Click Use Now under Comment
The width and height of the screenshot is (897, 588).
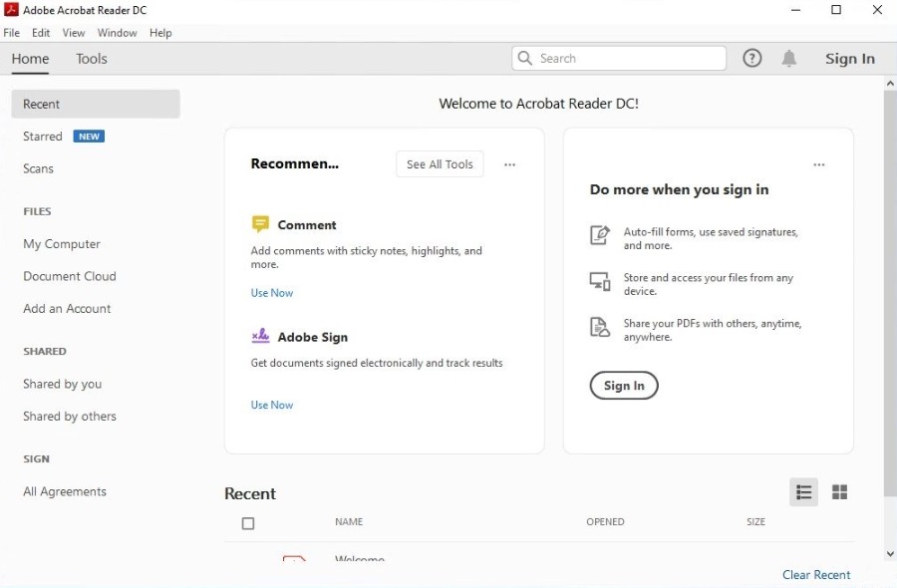point(272,293)
